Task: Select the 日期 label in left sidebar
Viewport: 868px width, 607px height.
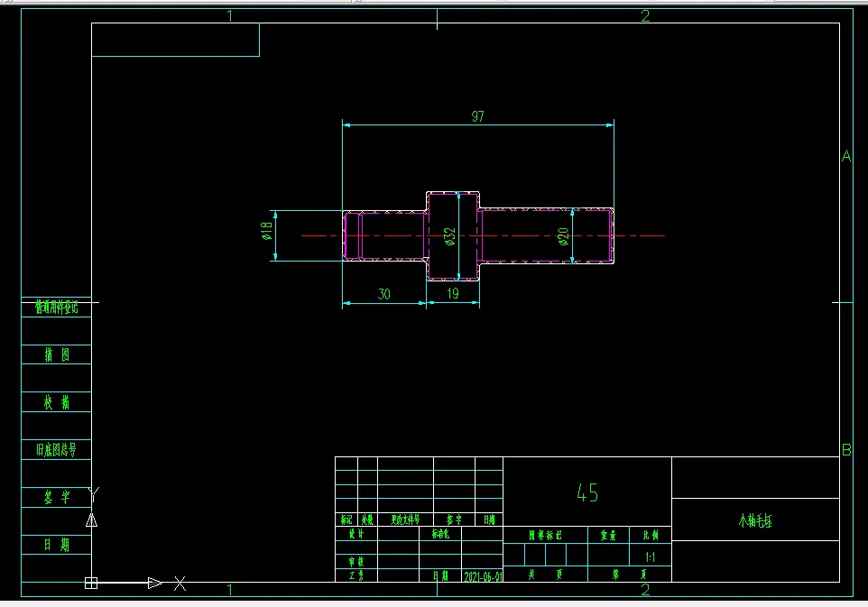Action: (x=57, y=545)
